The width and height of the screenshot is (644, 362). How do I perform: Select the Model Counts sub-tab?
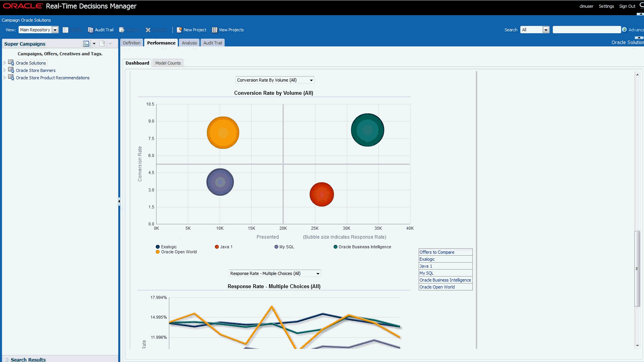[x=168, y=63]
